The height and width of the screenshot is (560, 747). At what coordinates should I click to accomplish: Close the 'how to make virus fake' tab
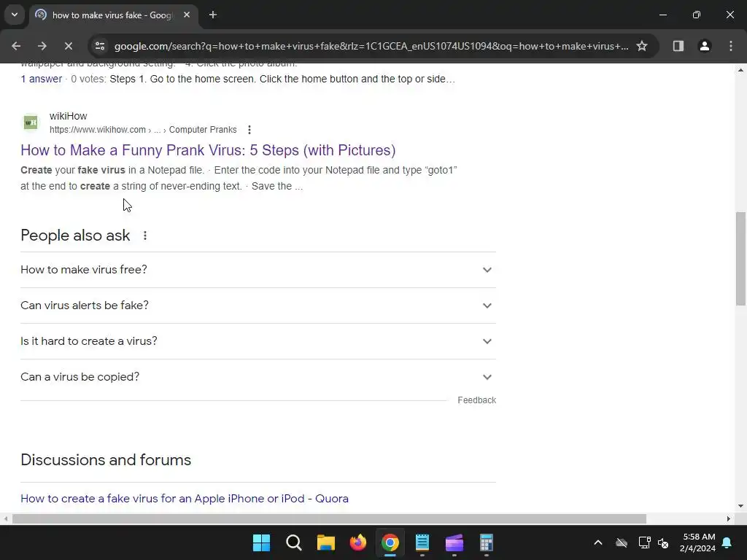(x=187, y=15)
